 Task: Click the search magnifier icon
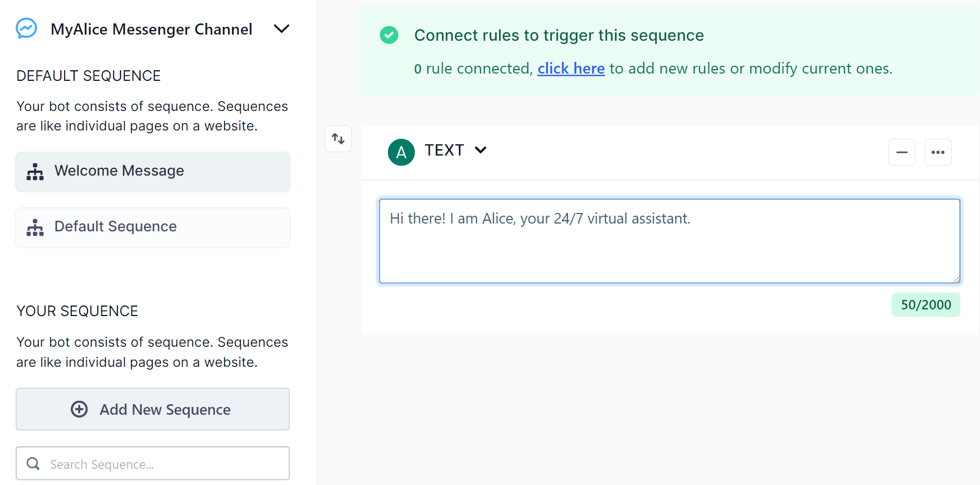[33, 464]
